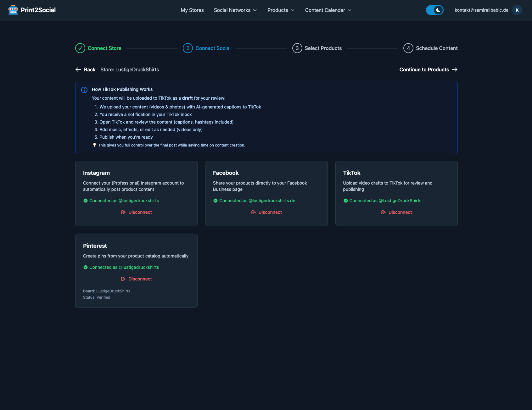Click Connected as @lustigedruckshirts.de text

point(257,201)
